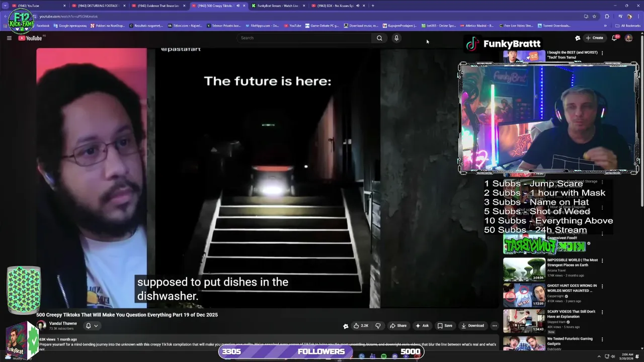Viewport: 644px width, 362px height.
Task: Dislike the current video
Action: tap(378, 326)
